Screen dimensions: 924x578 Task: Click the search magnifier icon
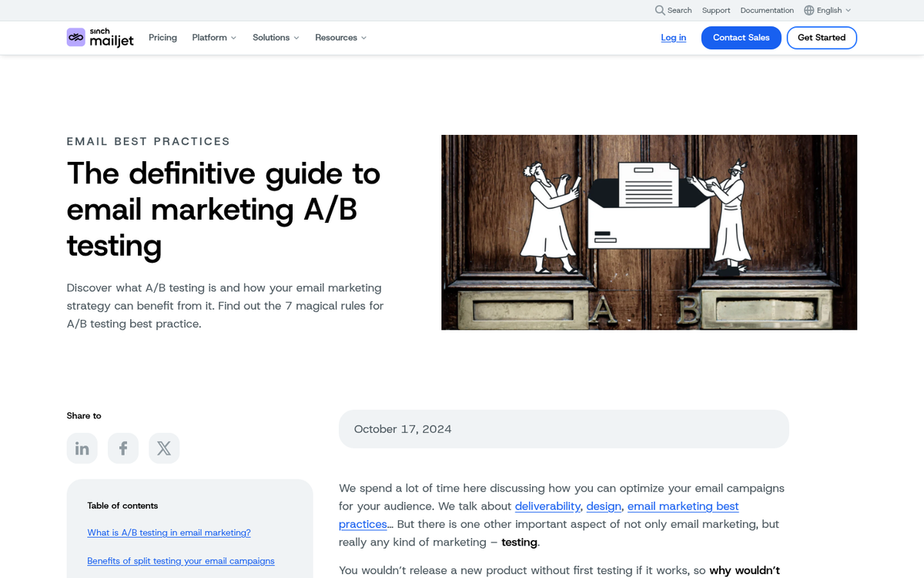pos(660,10)
